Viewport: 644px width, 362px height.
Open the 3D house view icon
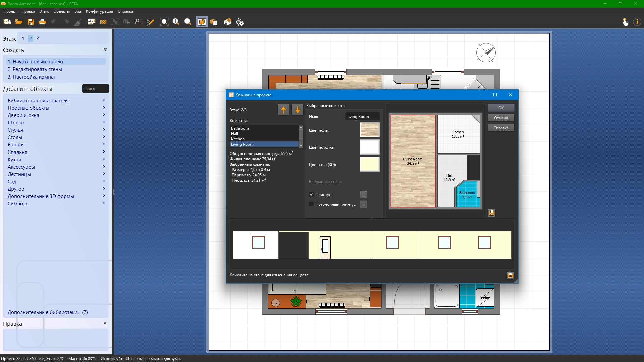pyautogui.click(x=228, y=22)
